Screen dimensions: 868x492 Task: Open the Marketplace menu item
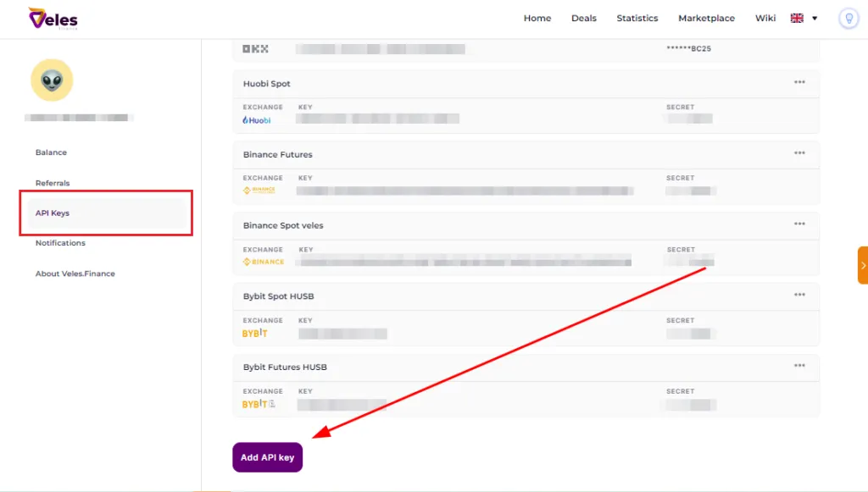click(706, 19)
